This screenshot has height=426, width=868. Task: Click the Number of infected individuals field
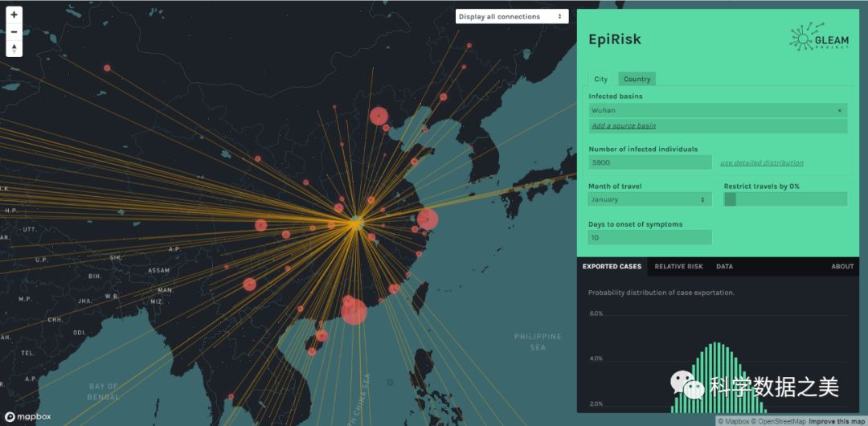click(649, 162)
